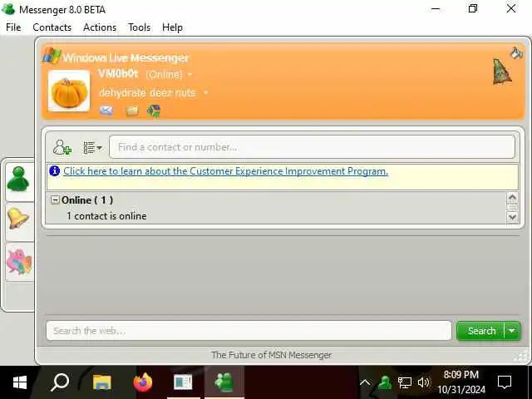Click the Add a contact icon
Image resolution: width=532 pixels, height=399 pixels.
tap(62, 147)
